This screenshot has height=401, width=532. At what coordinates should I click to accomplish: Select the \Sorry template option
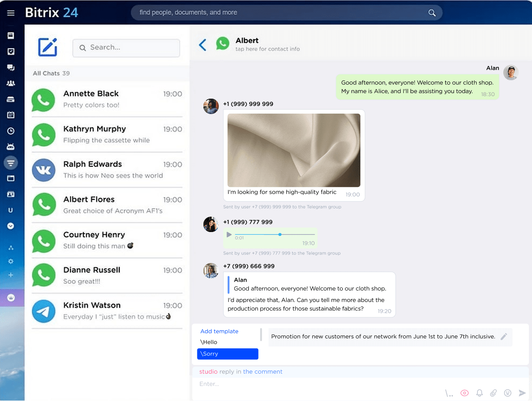pos(227,354)
